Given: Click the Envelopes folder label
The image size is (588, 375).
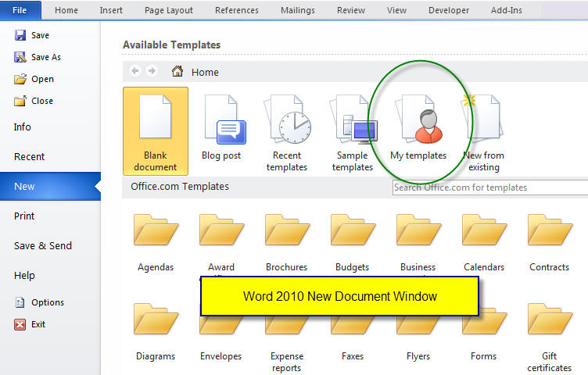Looking at the screenshot, I should 220,356.
